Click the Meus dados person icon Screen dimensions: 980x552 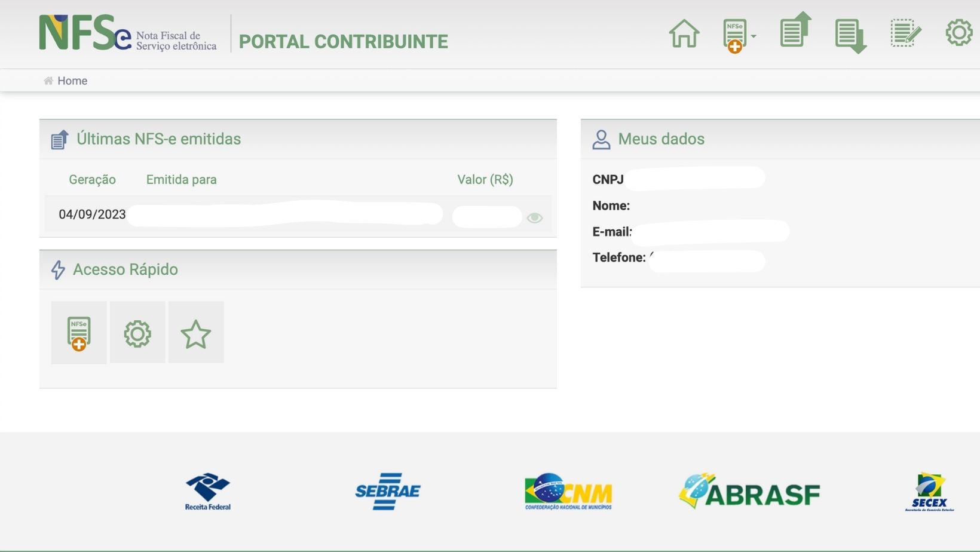coord(601,138)
